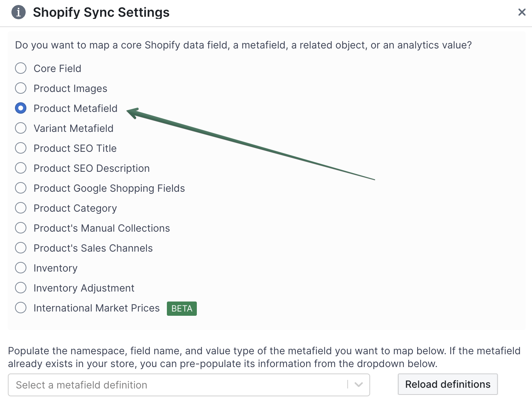Select the Core Field radio option
The image size is (532, 407).
21,68
